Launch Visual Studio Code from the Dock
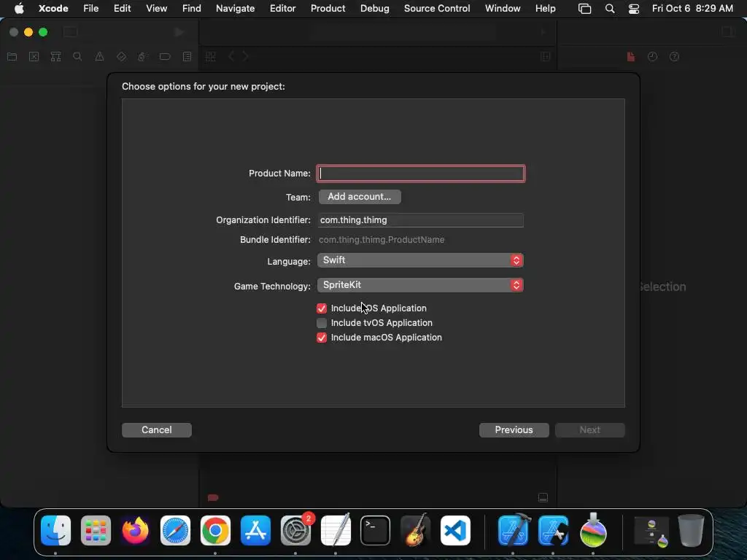The height and width of the screenshot is (560, 747). 455,531
